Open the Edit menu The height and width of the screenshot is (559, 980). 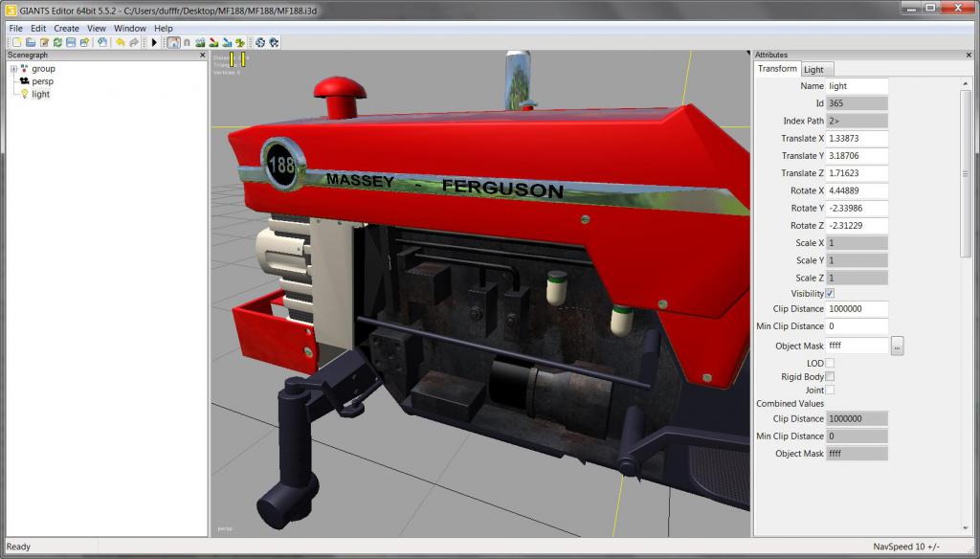coord(38,28)
